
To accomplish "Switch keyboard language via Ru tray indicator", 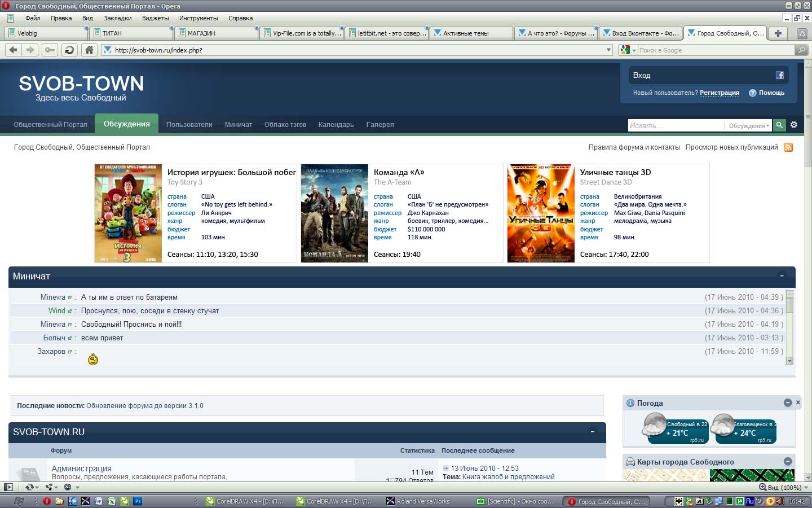I will (749, 501).
